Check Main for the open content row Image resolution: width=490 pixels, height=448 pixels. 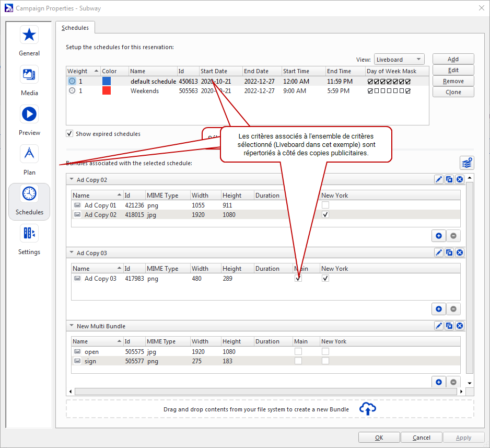pos(298,352)
